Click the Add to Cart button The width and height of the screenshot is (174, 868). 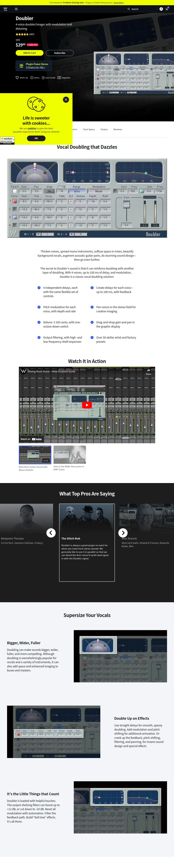[x=29, y=53]
